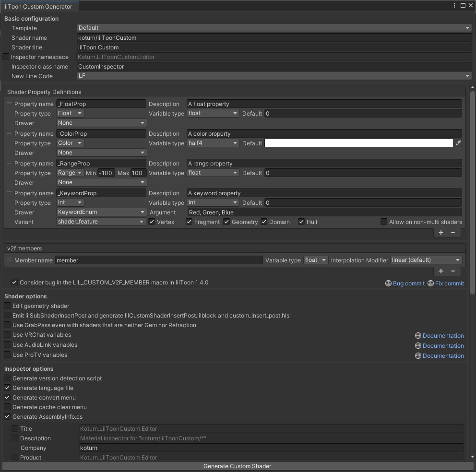Remove the v2f member with minus
476x472 pixels.
click(453, 271)
